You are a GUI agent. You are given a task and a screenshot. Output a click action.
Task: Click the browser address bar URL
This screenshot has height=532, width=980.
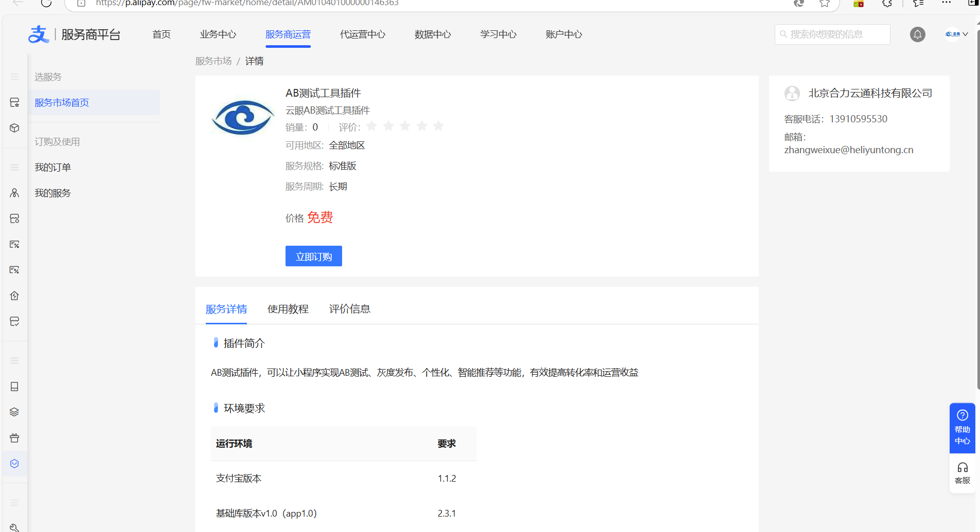coord(247,3)
